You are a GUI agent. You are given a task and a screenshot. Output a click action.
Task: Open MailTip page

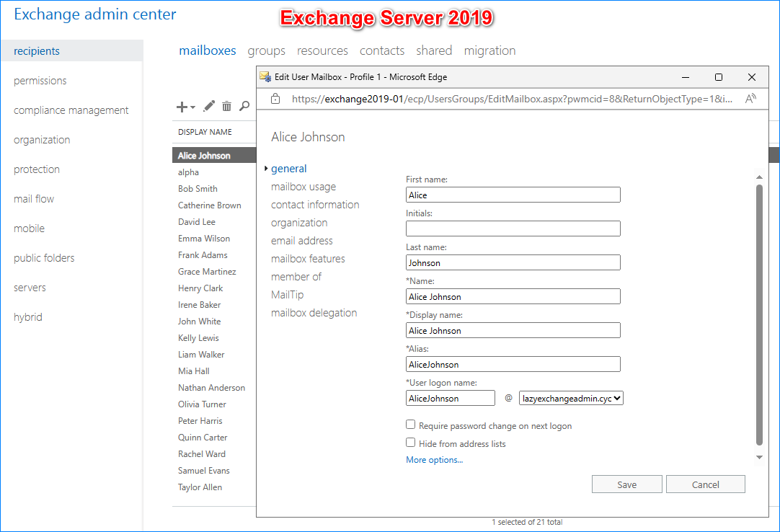click(287, 295)
